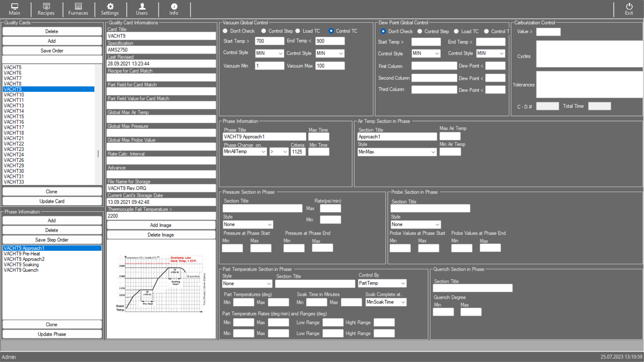644x362 pixels.
Task: Click the heat treatment chart thumbnail
Action: pyautogui.click(x=161, y=283)
